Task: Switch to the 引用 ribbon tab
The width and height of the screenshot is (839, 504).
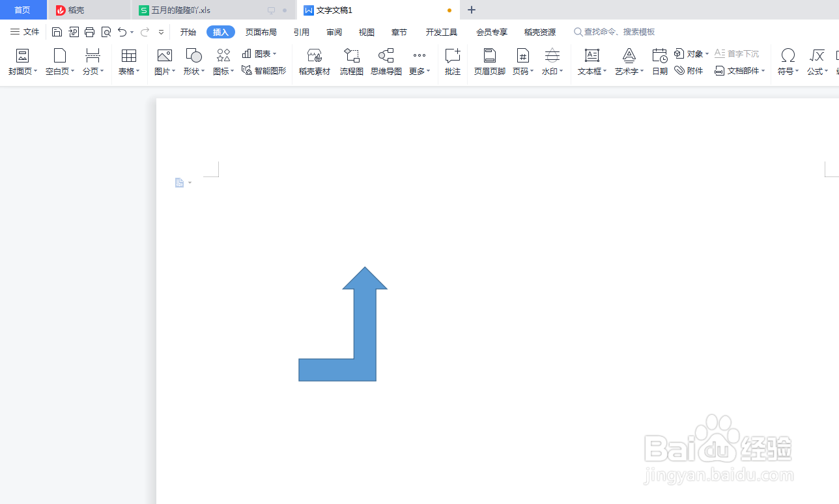Action: [x=302, y=32]
